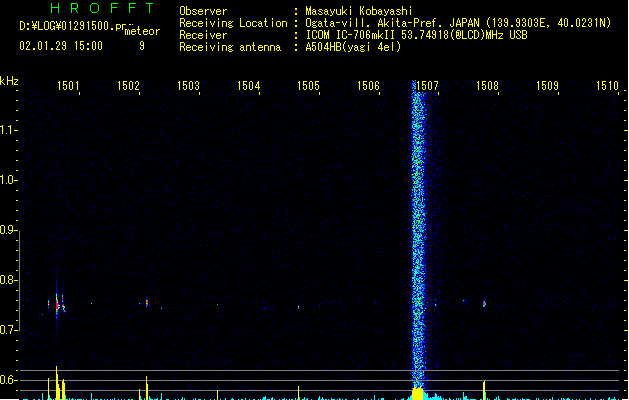The width and height of the screenshot is (629, 400).
Task: Click time marker 1502
Action: (x=128, y=85)
